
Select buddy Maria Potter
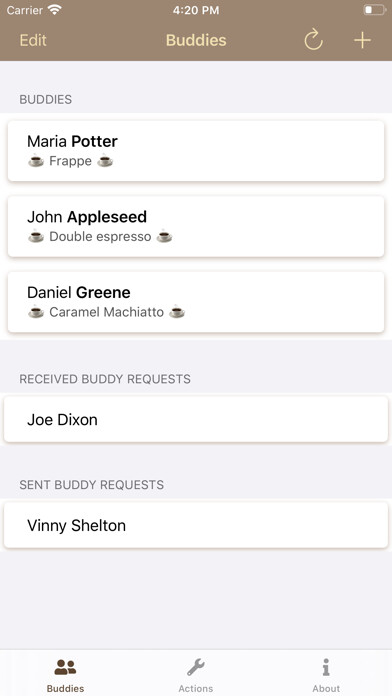196,151
